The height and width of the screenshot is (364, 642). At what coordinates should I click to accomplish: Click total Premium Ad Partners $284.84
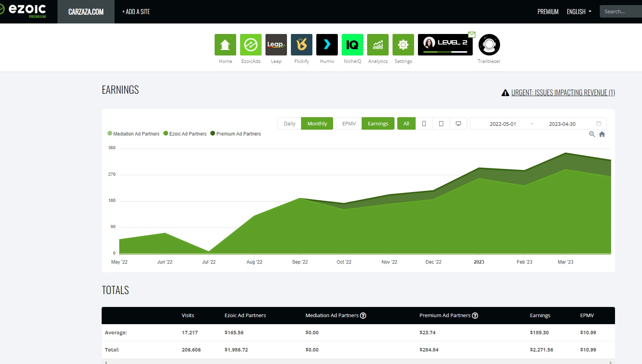pyautogui.click(x=429, y=350)
